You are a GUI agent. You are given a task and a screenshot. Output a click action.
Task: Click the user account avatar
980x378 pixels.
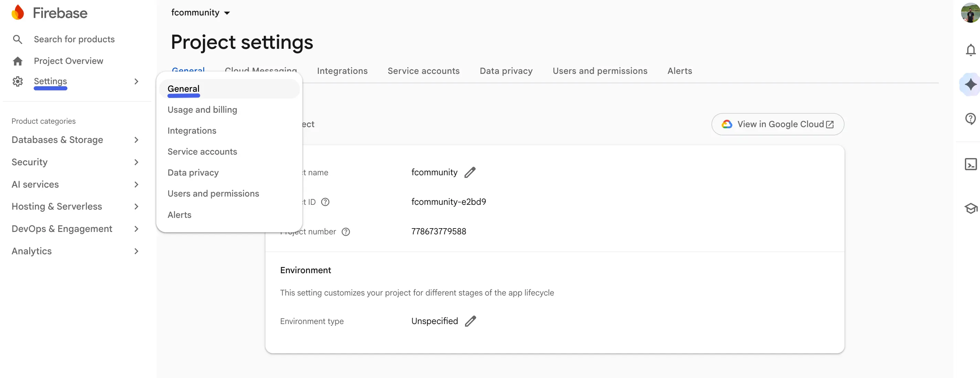coord(970,13)
